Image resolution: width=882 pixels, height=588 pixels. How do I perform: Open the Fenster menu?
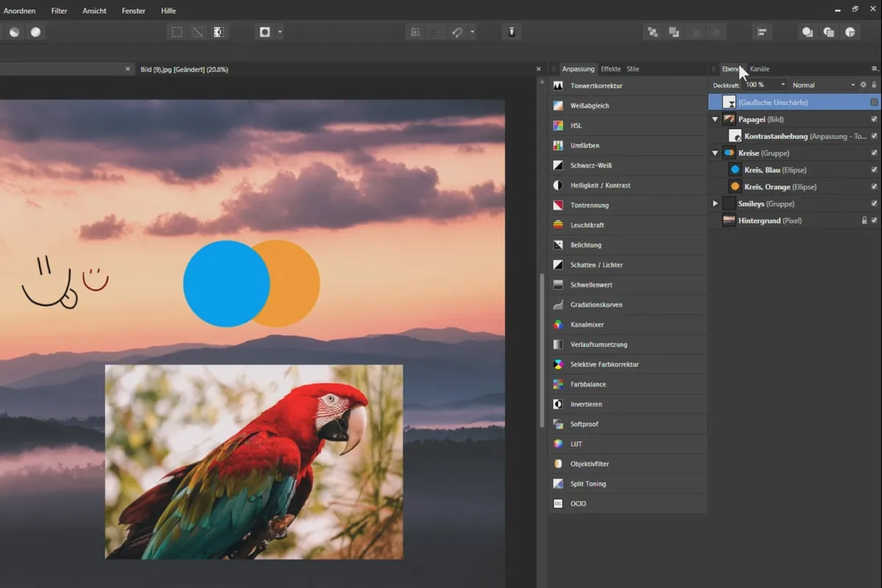(x=133, y=11)
